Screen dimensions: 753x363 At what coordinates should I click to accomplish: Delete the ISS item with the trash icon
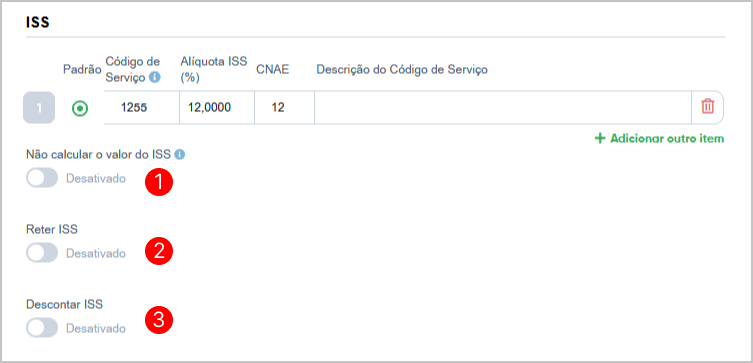(x=707, y=106)
